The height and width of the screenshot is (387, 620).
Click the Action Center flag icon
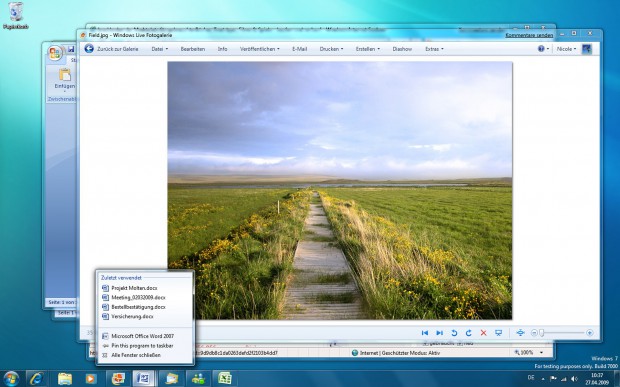pos(553,379)
